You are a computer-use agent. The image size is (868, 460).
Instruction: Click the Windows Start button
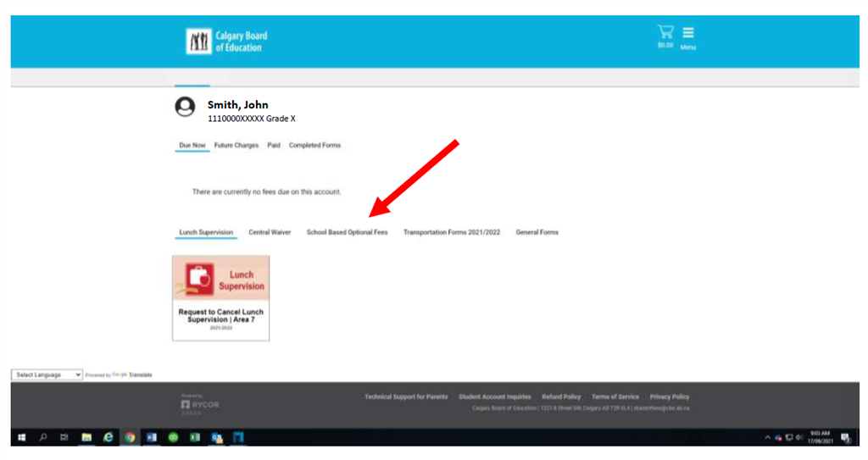(x=21, y=437)
